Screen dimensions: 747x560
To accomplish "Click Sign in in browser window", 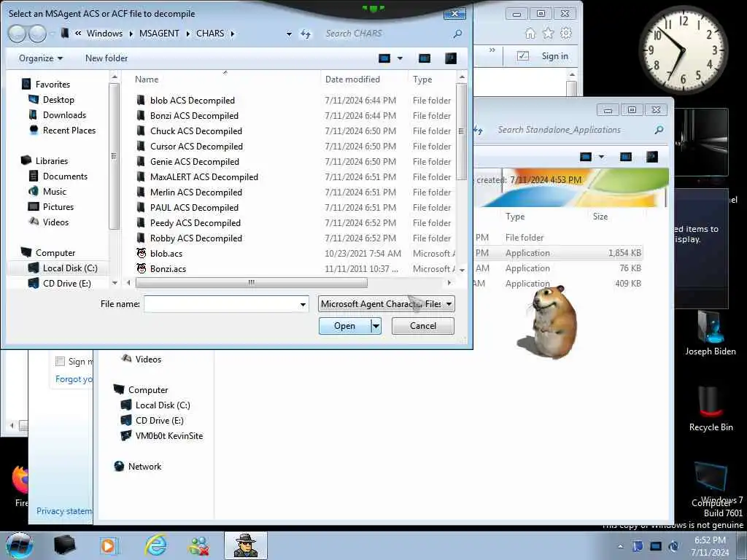I will point(554,56).
